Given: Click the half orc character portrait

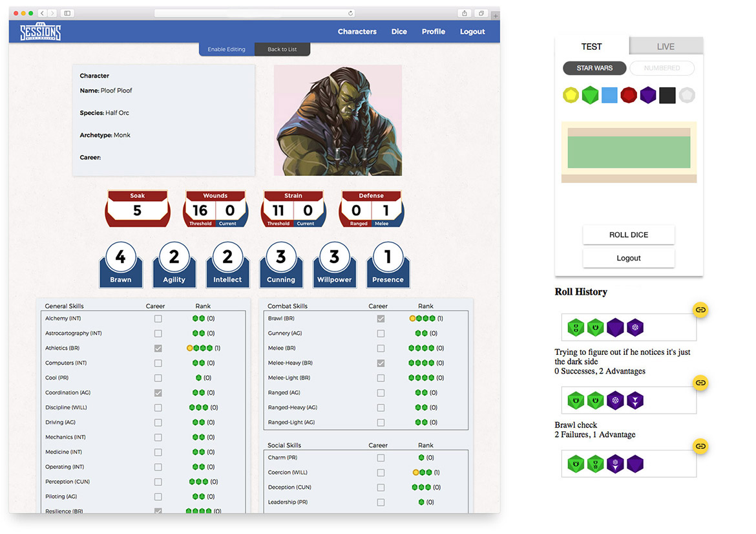Looking at the screenshot, I should pyautogui.click(x=338, y=120).
